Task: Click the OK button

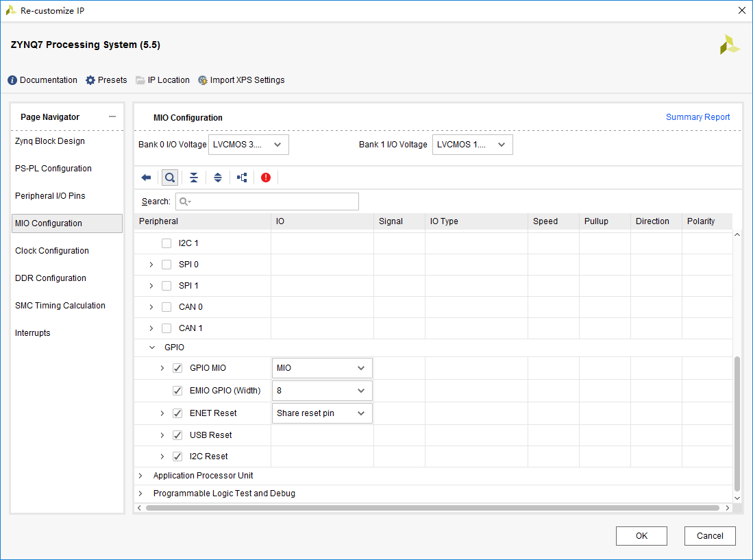Action: (x=641, y=536)
